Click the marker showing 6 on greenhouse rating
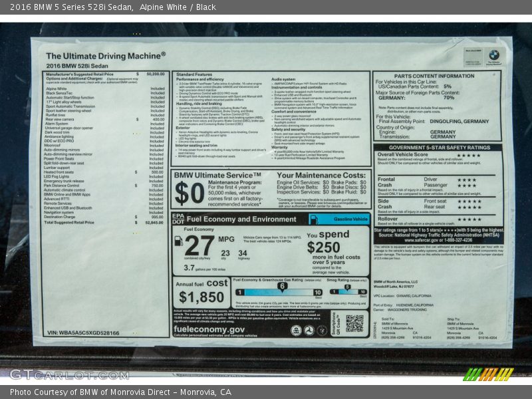Image resolution: width=532 pixels, height=399 pixels. [x=282, y=287]
